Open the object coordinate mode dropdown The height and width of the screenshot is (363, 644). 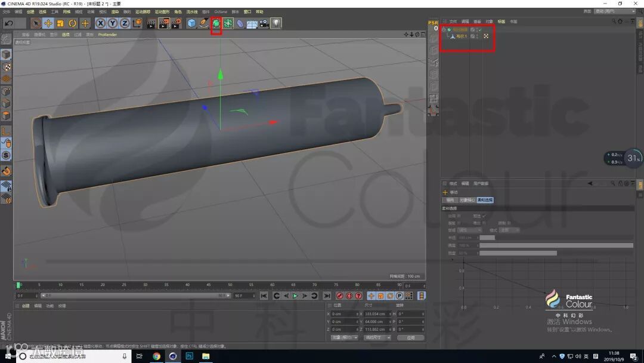[x=344, y=337]
